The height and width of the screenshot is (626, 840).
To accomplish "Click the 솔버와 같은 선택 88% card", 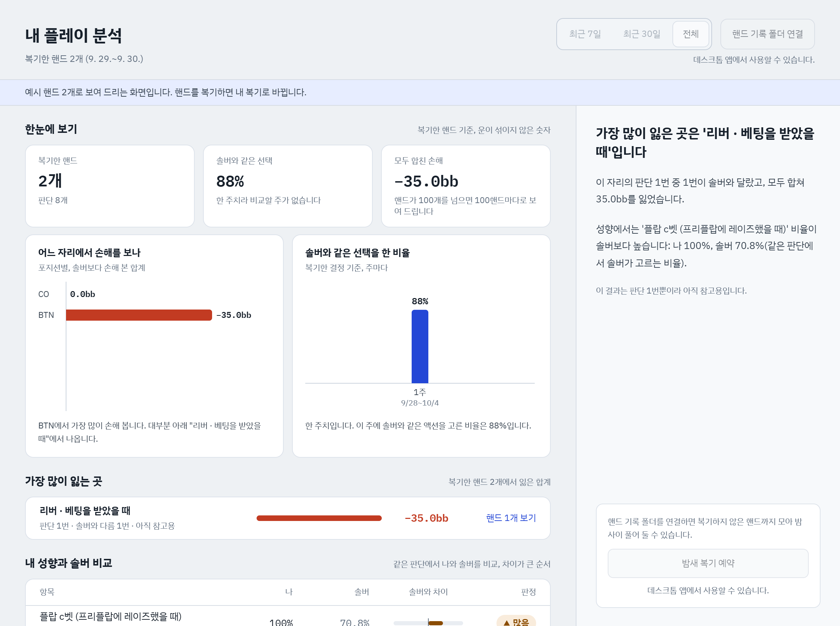I will click(288, 186).
